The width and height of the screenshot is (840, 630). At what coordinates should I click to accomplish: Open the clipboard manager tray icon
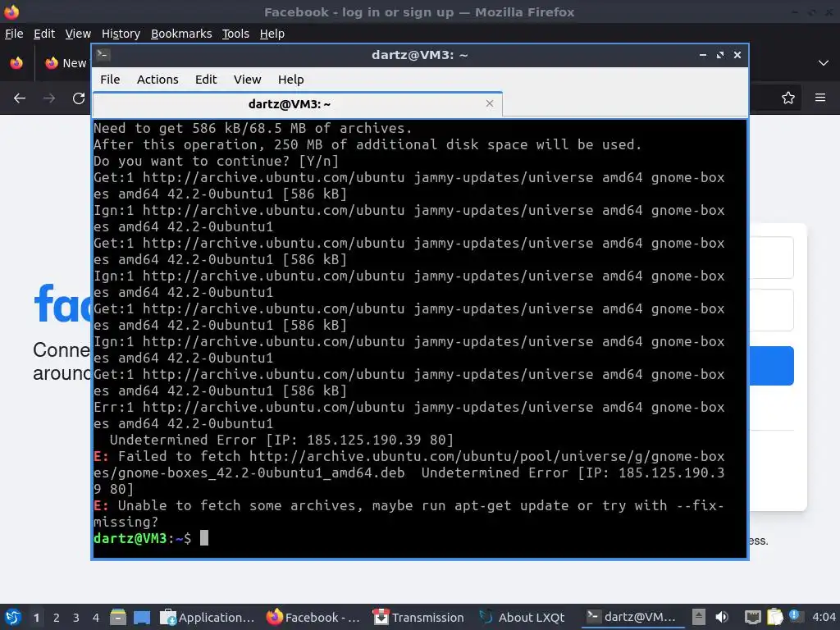774,617
